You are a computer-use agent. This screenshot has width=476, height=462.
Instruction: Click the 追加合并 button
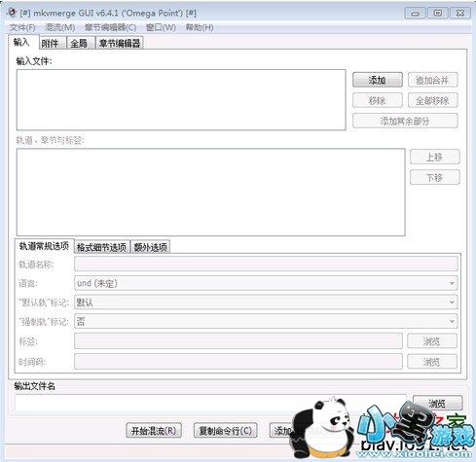click(432, 80)
